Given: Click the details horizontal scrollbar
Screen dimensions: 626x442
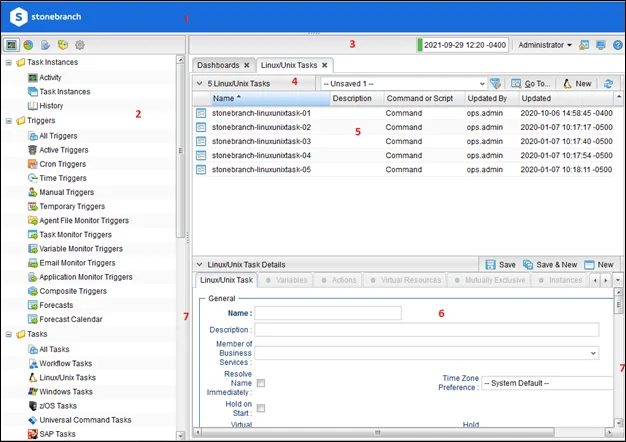Looking at the screenshot, I should pos(378,432).
